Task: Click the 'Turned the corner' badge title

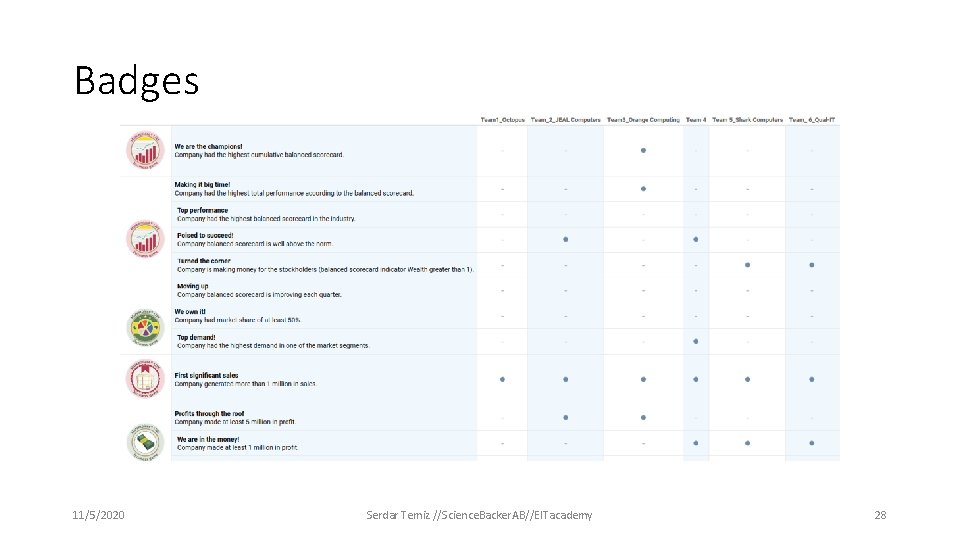Action: pyautogui.click(x=203, y=261)
